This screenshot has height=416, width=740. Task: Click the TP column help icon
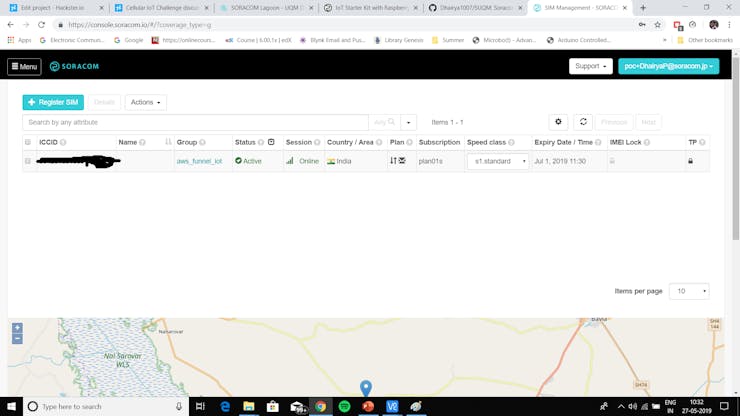pos(702,142)
